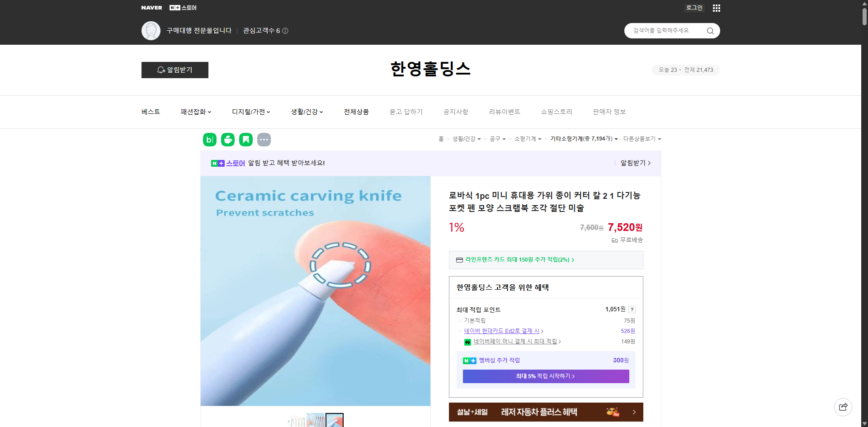
Task: Open the Naver apps grid icon
Action: tap(716, 8)
